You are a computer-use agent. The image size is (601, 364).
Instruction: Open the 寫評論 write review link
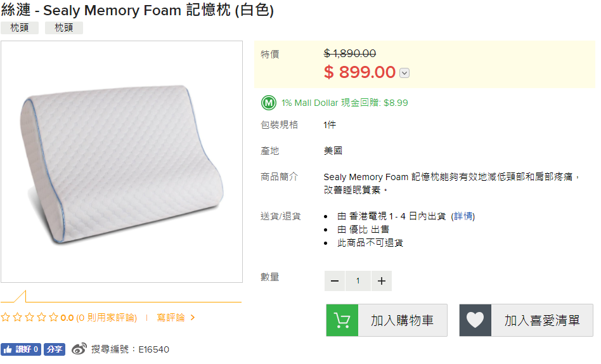click(x=171, y=318)
